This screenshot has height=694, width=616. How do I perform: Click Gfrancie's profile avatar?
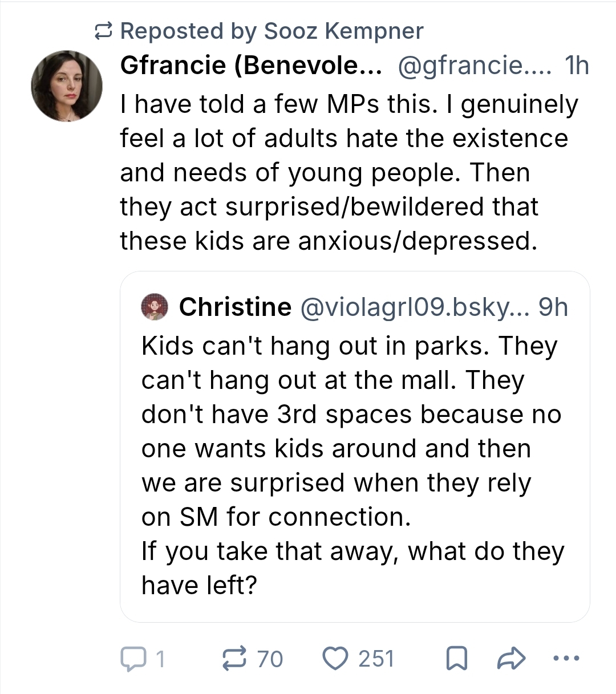[67, 86]
